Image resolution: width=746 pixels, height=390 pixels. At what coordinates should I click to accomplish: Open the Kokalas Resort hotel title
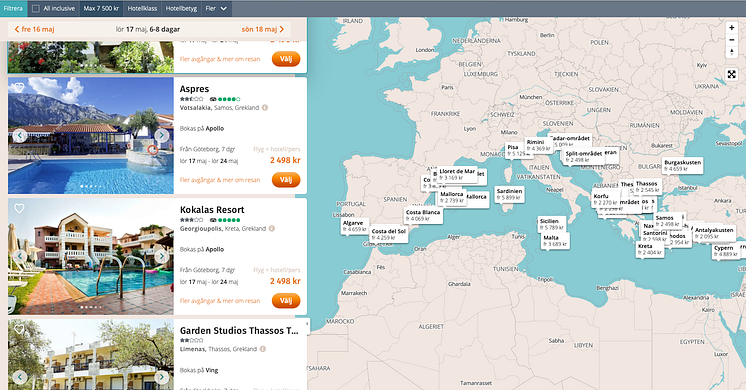[x=212, y=210]
